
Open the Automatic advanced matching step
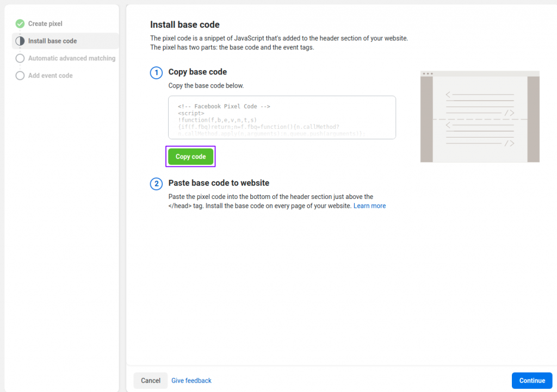tap(71, 58)
